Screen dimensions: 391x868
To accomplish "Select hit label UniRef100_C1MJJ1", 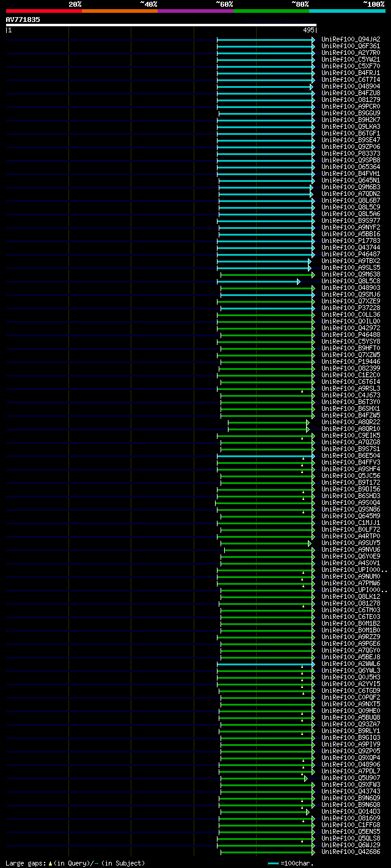I will (351, 523).
